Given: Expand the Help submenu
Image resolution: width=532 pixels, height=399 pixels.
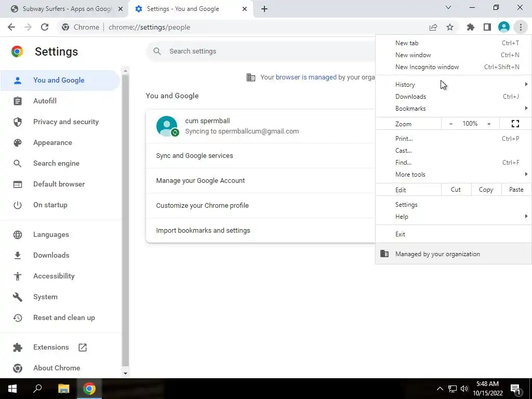Looking at the screenshot, I should [453, 217].
